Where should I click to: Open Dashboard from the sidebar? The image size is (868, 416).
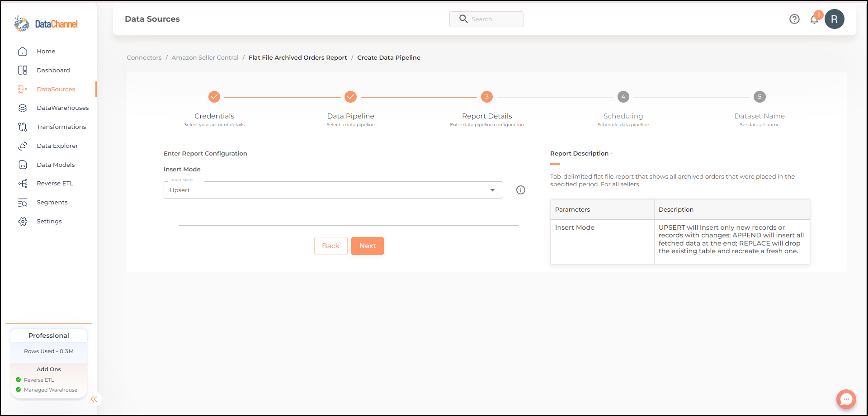(53, 70)
